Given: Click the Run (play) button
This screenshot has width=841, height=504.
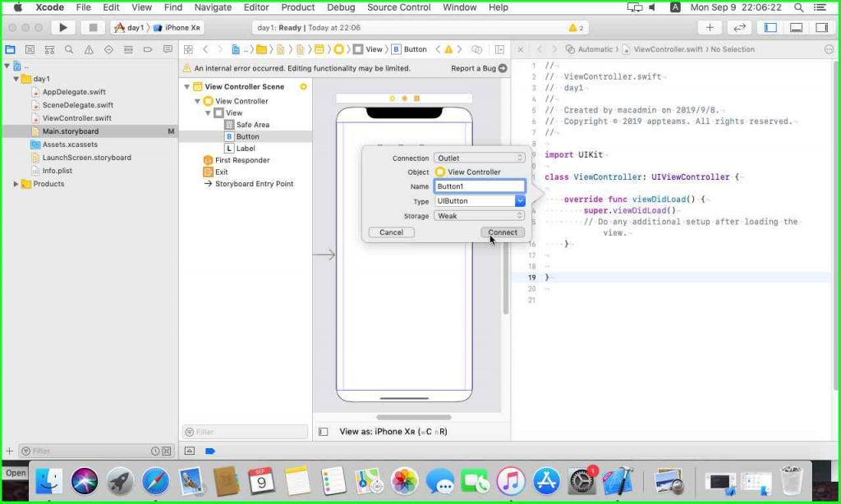Looking at the screenshot, I should point(62,27).
